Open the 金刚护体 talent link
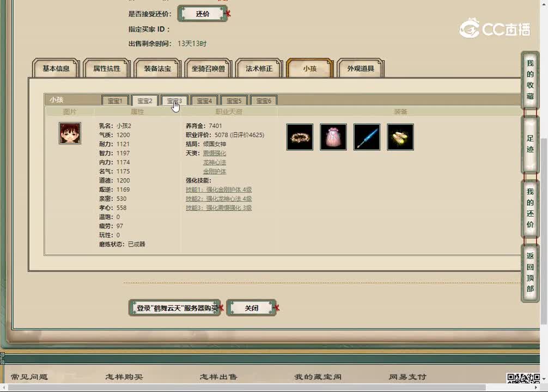 214,171
